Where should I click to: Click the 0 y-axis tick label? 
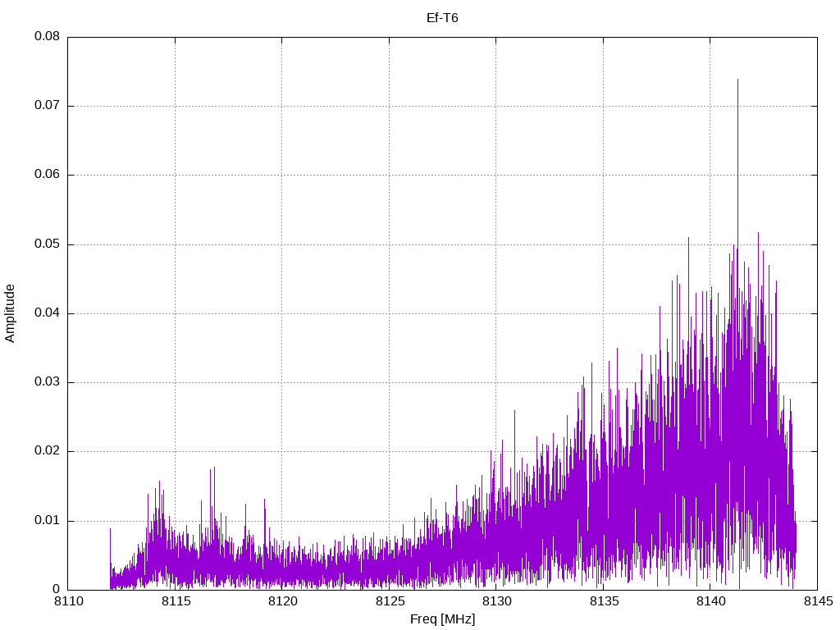[57, 589]
